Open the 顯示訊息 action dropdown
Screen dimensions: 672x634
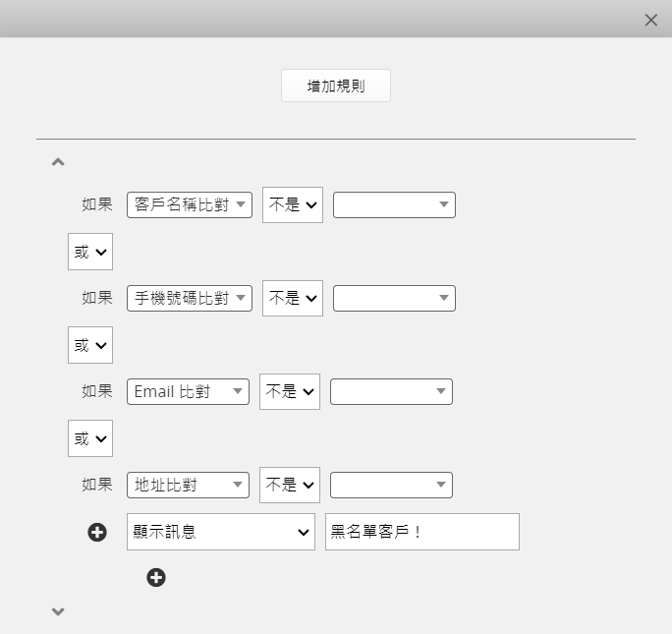[221, 532]
